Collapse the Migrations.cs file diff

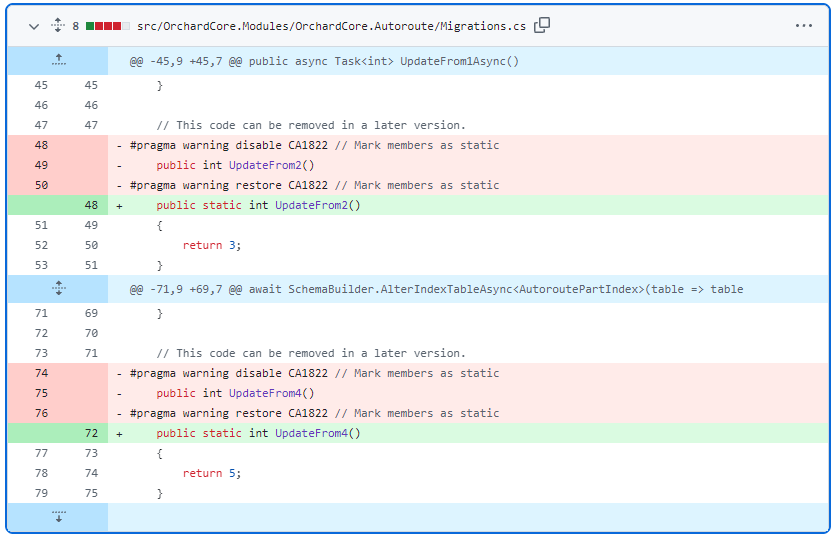coord(34,26)
